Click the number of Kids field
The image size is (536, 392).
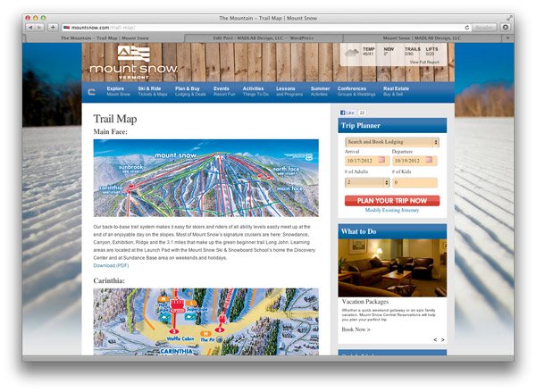(415, 182)
